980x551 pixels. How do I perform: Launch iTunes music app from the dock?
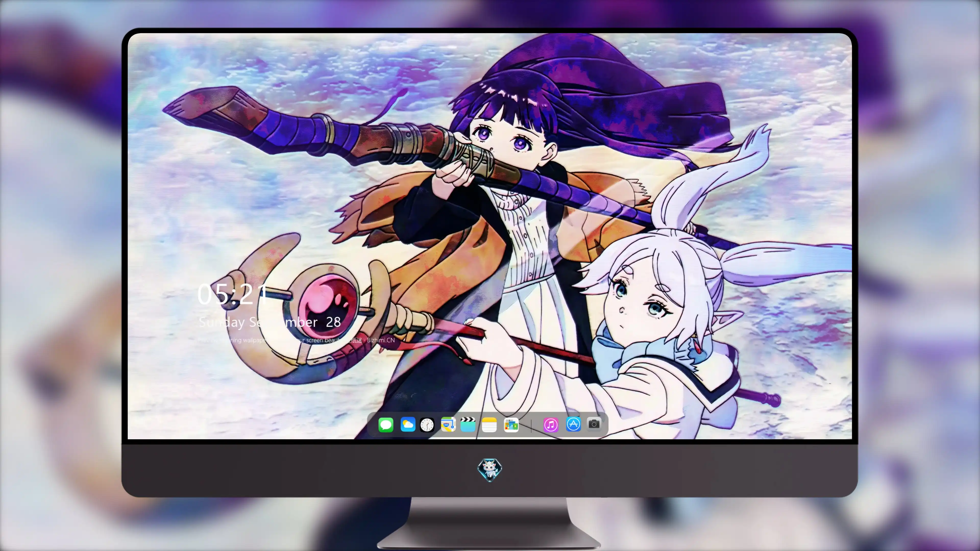click(x=551, y=425)
